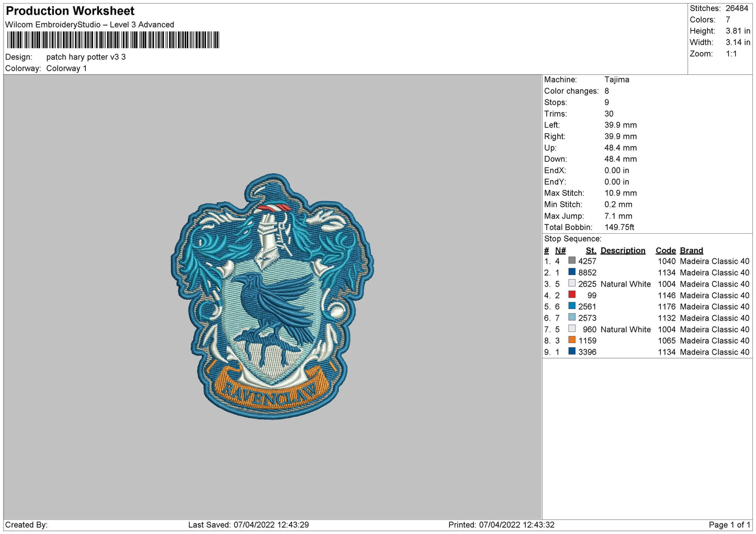Click the white swatch in stop row 3

[572, 284]
